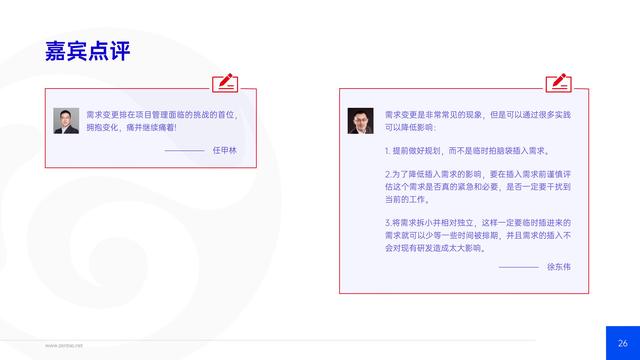Click the pencil icon above 任甲林's comment card
640x360 pixels.
point(225,83)
